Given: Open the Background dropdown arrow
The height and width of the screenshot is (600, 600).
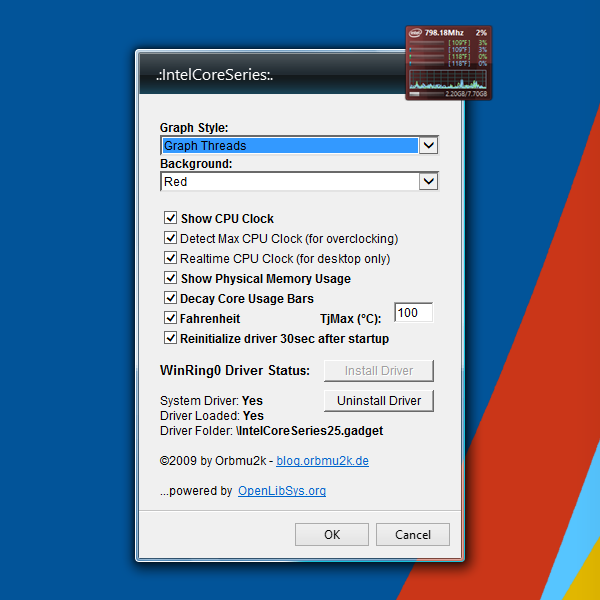Looking at the screenshot, I should (x=429, y=181).
